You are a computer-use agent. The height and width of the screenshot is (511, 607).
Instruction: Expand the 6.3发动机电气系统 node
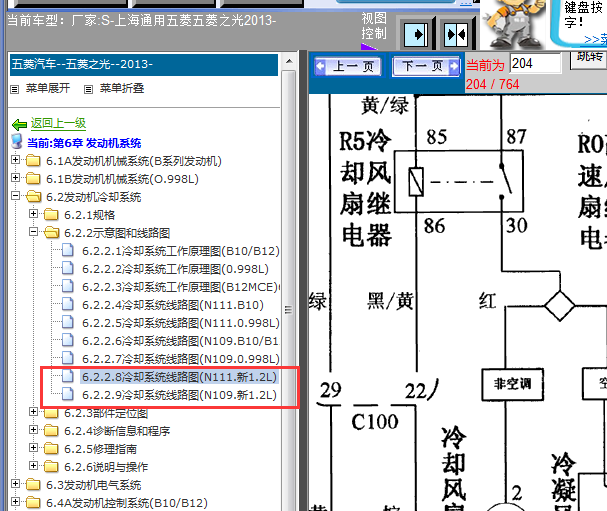[x=15, y=484]
